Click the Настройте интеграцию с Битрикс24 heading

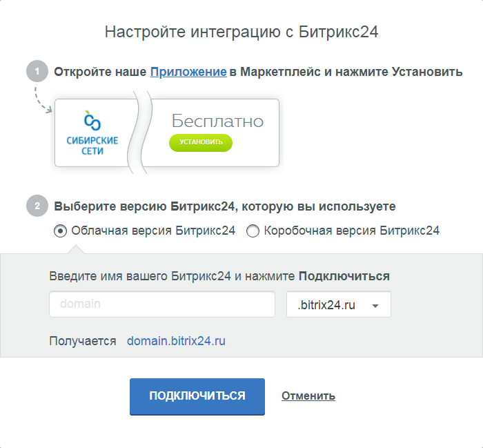click(241, 31)
